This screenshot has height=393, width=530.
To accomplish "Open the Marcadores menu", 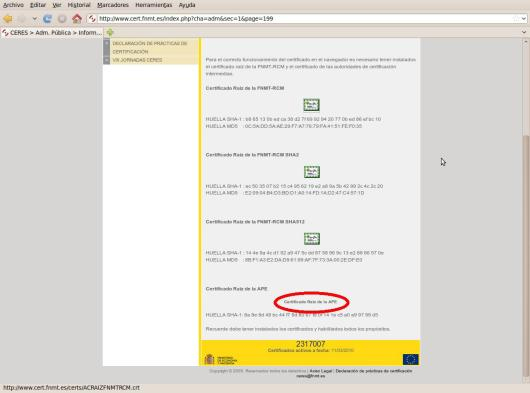I will pyautogui.click(x=113, y=5).
